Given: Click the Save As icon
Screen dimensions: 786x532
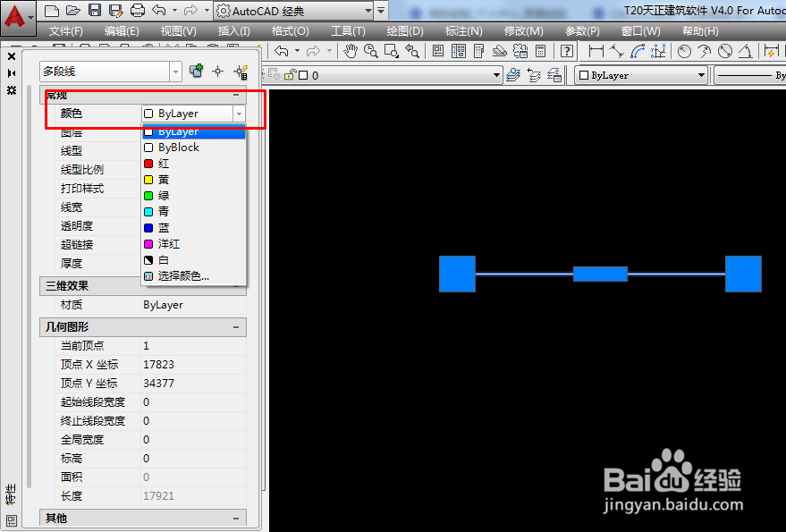Looking at the screenshot, I should (x=115, y=10).
